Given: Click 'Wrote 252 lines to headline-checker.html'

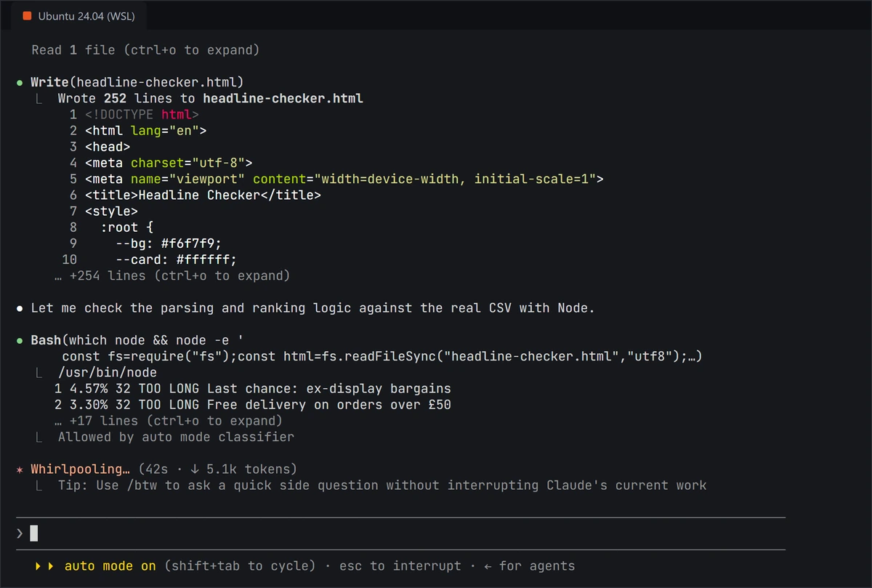Looking at the screenshot, I should point(211,98).
